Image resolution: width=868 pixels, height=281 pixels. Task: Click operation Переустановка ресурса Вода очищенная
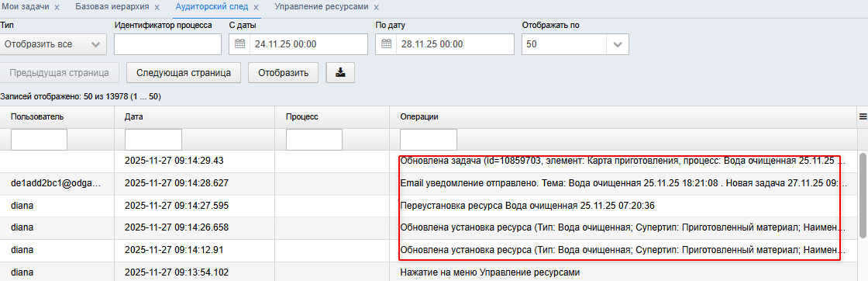point(528,205)
